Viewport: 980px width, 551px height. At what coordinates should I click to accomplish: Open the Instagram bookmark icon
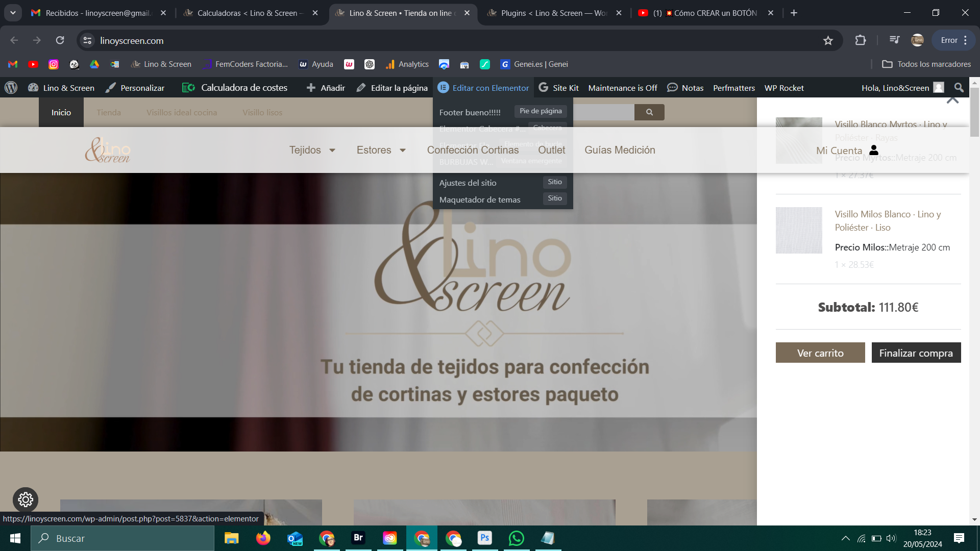click(54, 64)
